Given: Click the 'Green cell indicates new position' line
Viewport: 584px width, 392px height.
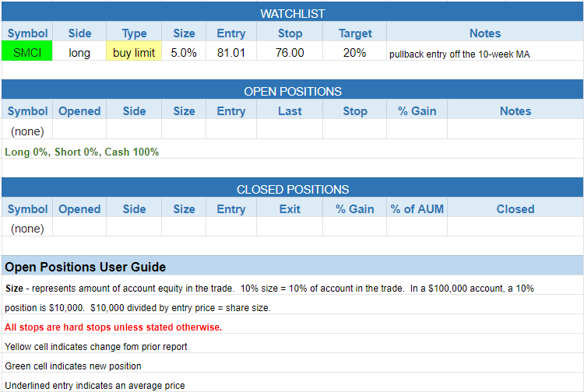Looking at the screenshot, I should coord(73,366).
